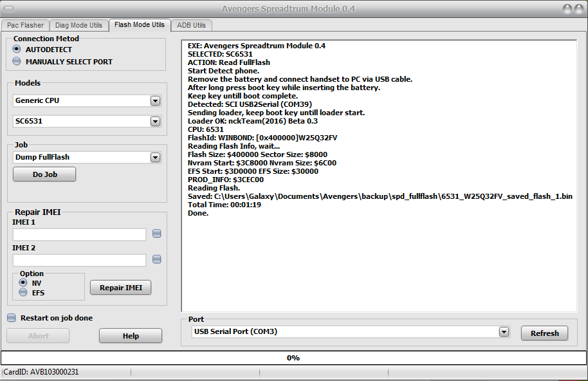The height and width of the screenshot is (381, 588).
Task: Click the PROD_INFO: $3CEC00 line
Action: pyautogui.click(x=226, y=180)
